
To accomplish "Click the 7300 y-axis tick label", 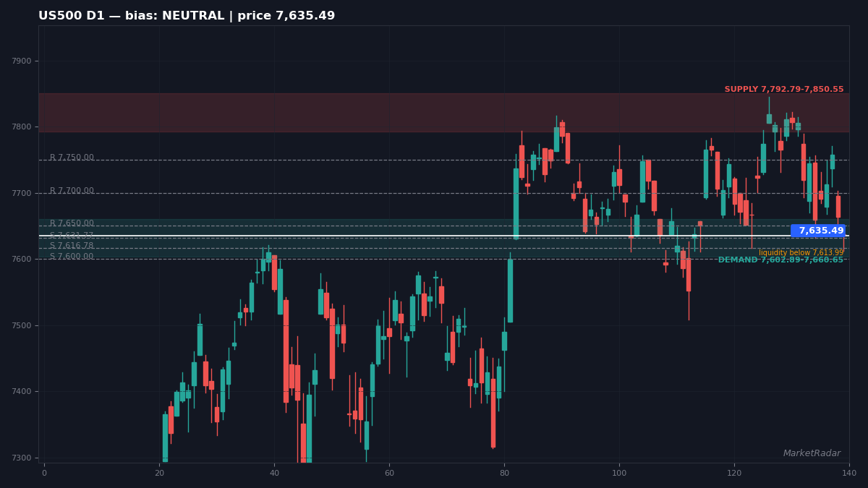I will 22,458.
